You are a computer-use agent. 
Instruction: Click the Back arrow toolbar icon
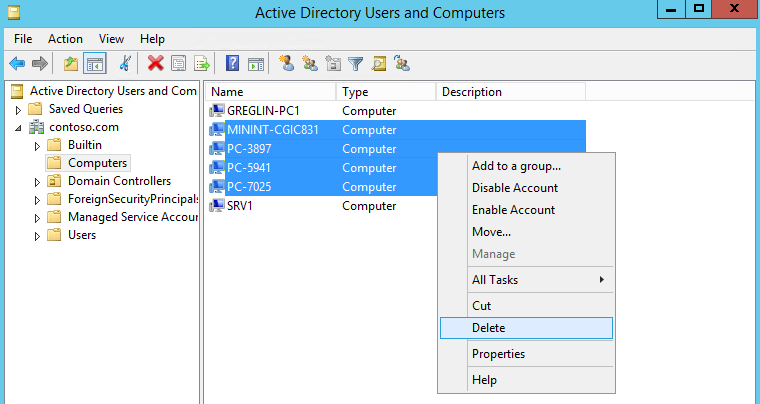point(17,64)
